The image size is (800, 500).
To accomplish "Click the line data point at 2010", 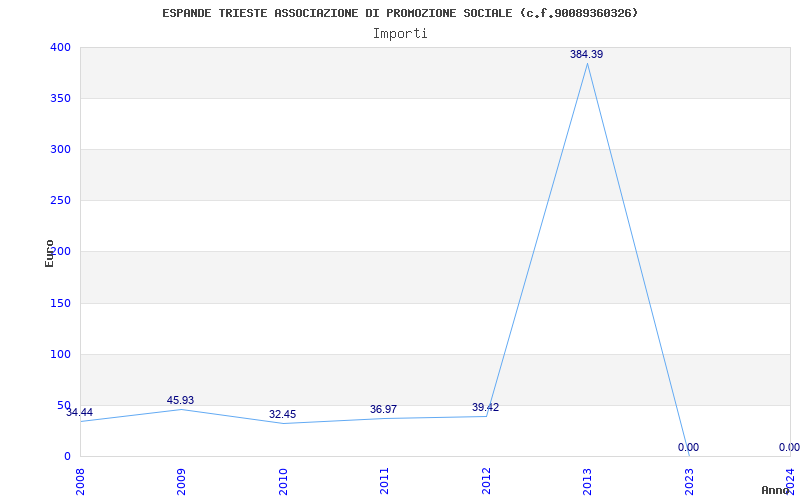I will tap(283, 423).
